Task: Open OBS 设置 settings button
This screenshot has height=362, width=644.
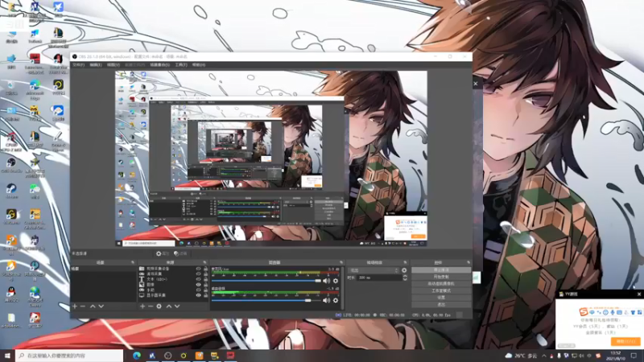Action: point(441,298)
